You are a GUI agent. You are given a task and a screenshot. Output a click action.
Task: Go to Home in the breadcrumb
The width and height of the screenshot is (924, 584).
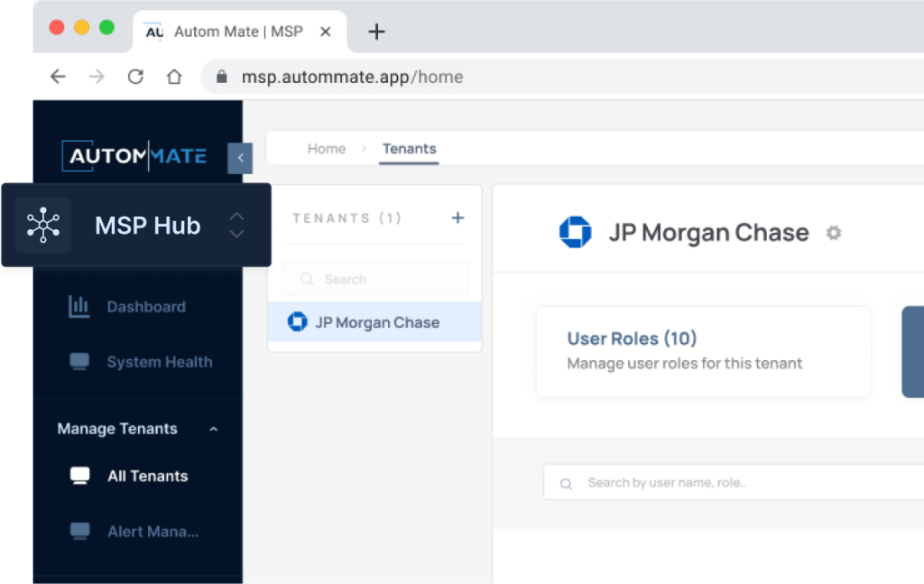pos(326,149)
